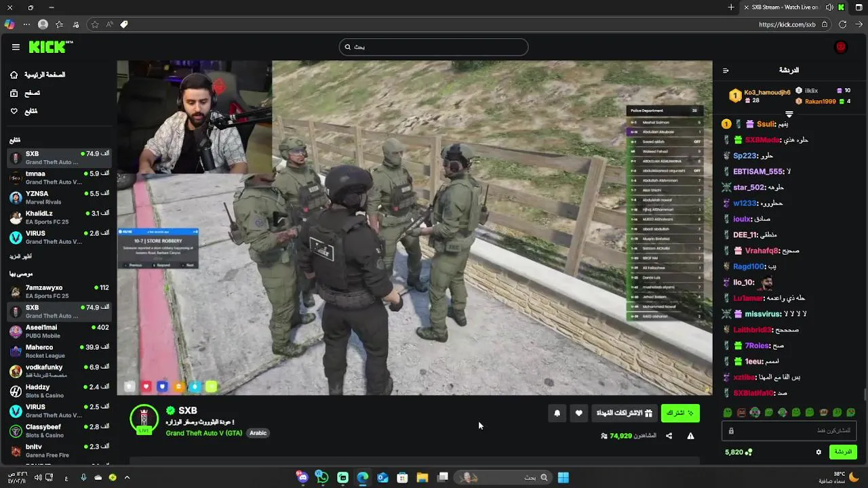Viewport: 868px width, 488px height.
Task: Open the Haddzy Slots & Casino channel
Action: pos(58,391)
